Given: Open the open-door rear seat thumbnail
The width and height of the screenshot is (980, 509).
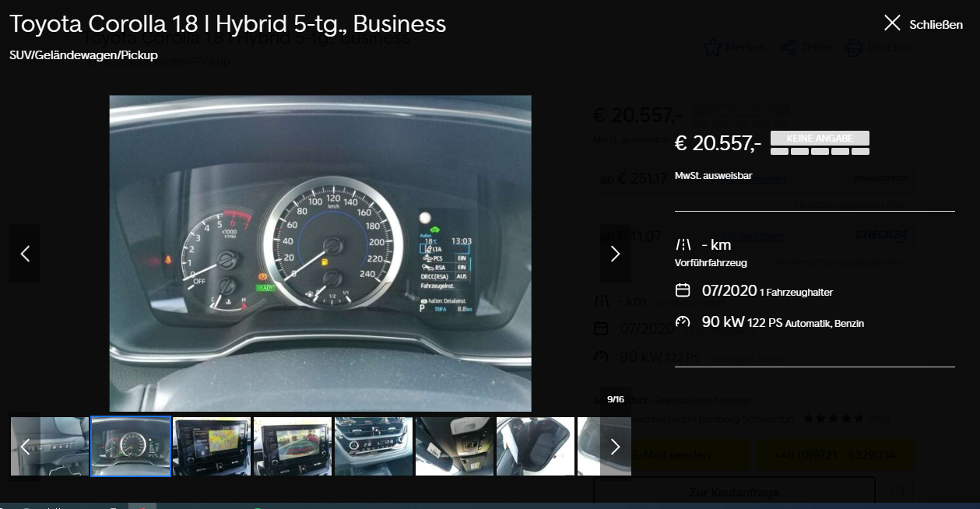Looking at the screenshot, I should tap(536, 446).
